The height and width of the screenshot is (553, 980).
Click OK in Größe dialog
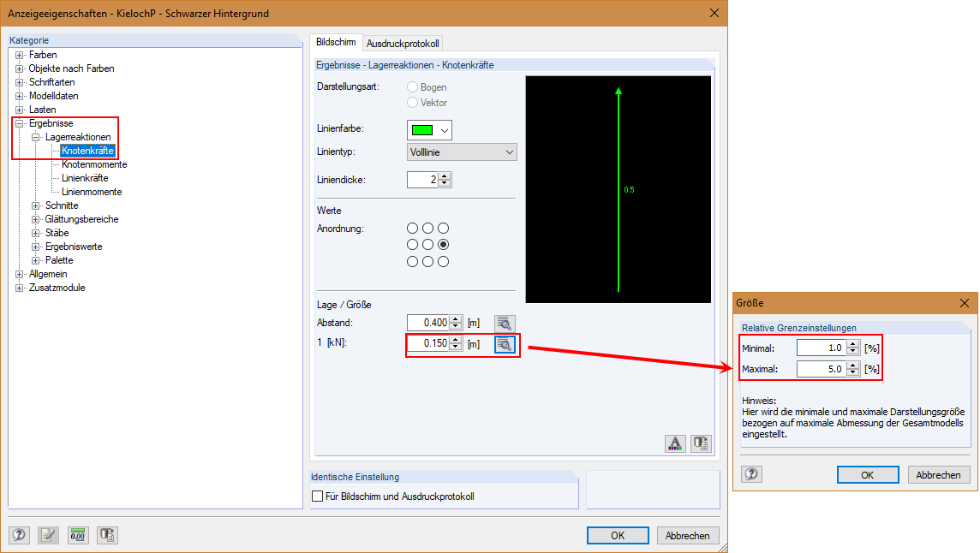click(x=868, y=475)
